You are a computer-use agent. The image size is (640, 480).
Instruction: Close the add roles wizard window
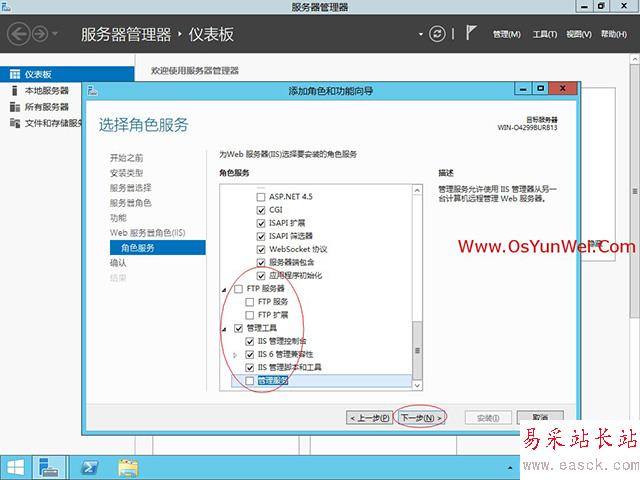[x=563, y=89]
